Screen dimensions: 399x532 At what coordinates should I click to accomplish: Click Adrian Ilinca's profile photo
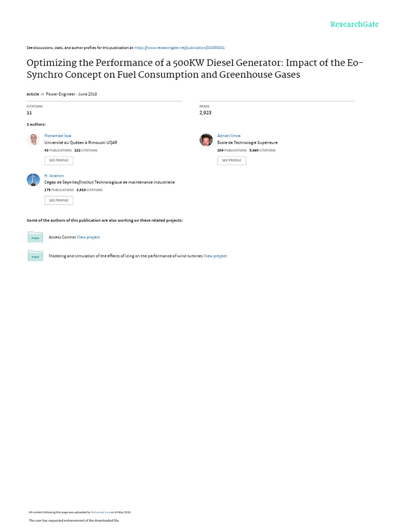pyautogui.click(x=206, y=140)
